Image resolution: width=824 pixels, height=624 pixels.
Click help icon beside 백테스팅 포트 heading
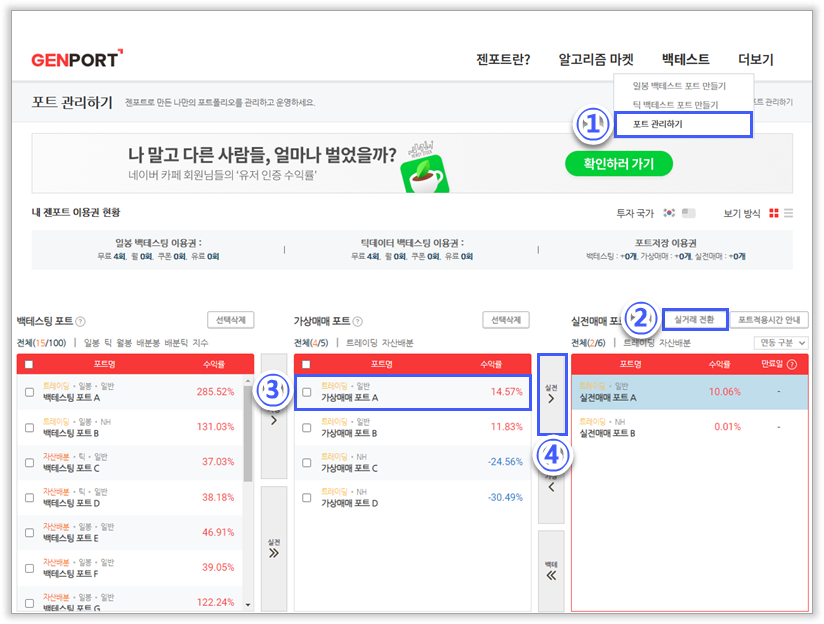[x=80, y=321]
